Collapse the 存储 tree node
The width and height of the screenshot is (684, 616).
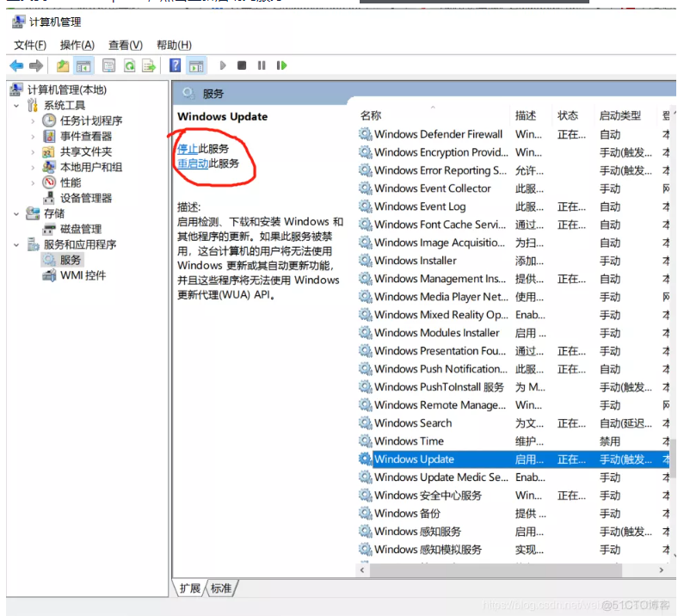pyautogui.click(x=16, y=213)
